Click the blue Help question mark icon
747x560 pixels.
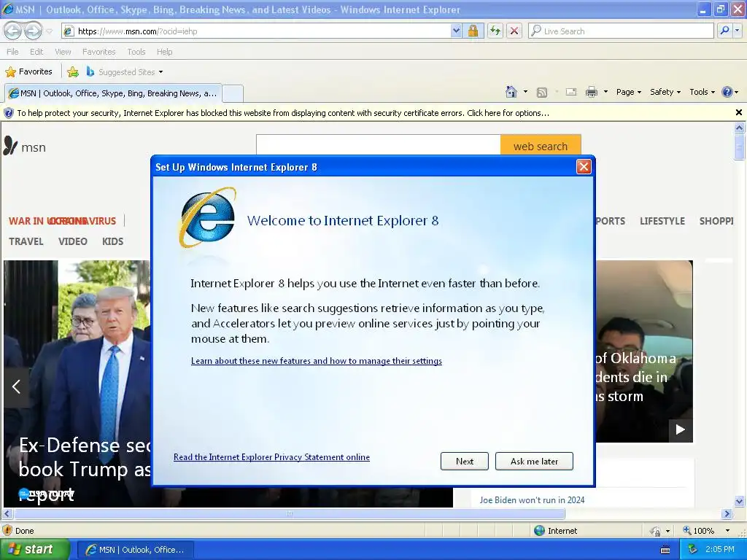[727, 92]
